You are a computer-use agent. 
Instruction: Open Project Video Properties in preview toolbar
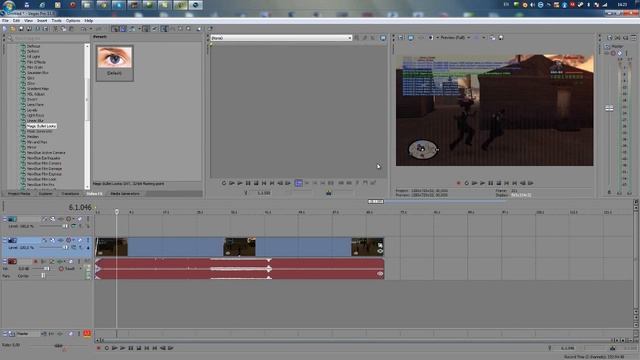[x=401, y=38]
